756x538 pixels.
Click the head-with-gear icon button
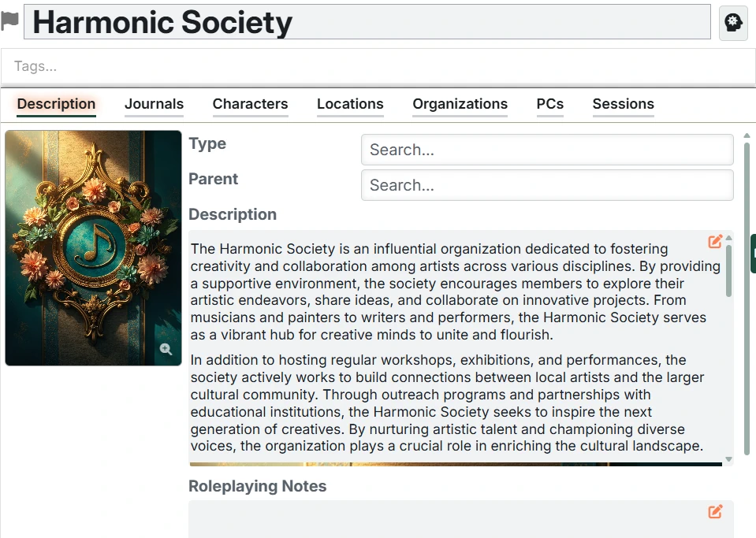(733, 23)
